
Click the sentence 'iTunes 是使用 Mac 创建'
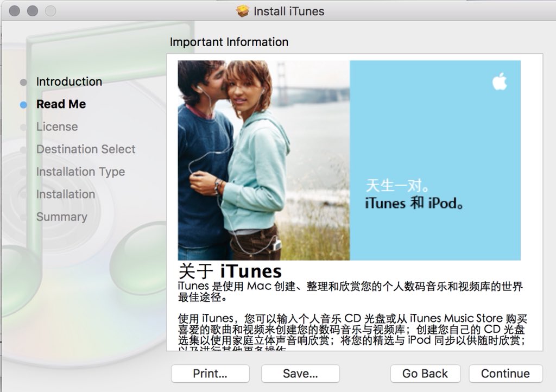click(350, 292)
